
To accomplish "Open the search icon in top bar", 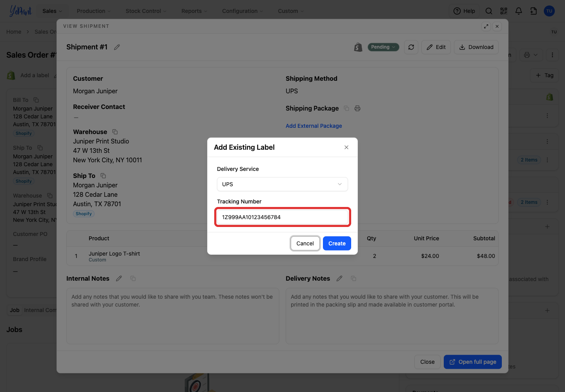I will (489, 11).
